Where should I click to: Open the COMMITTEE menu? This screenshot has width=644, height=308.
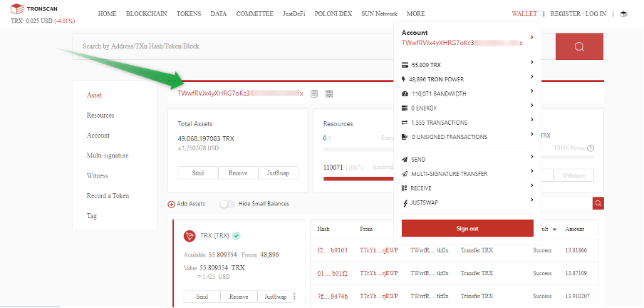click(254, 14)
